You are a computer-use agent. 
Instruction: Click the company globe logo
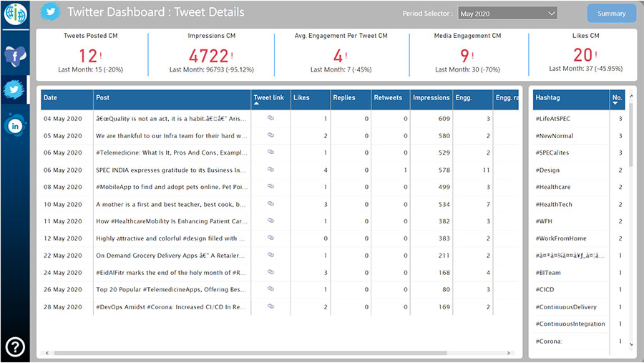click(x=16, y=14)
